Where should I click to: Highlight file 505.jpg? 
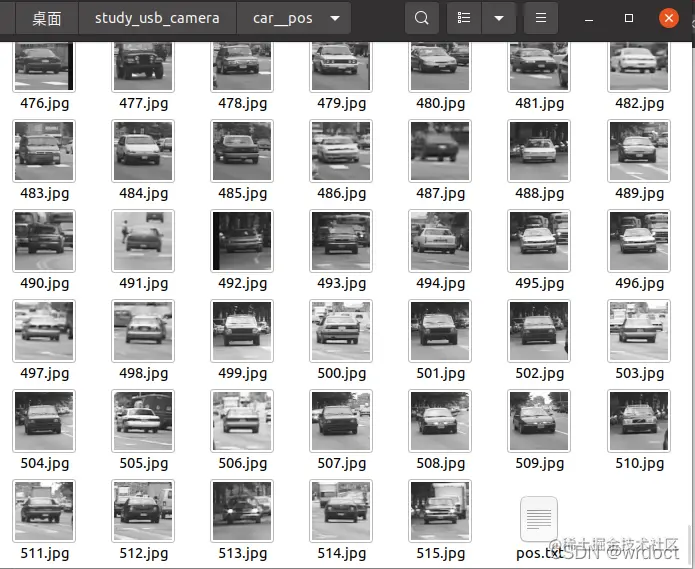[143, 421]
